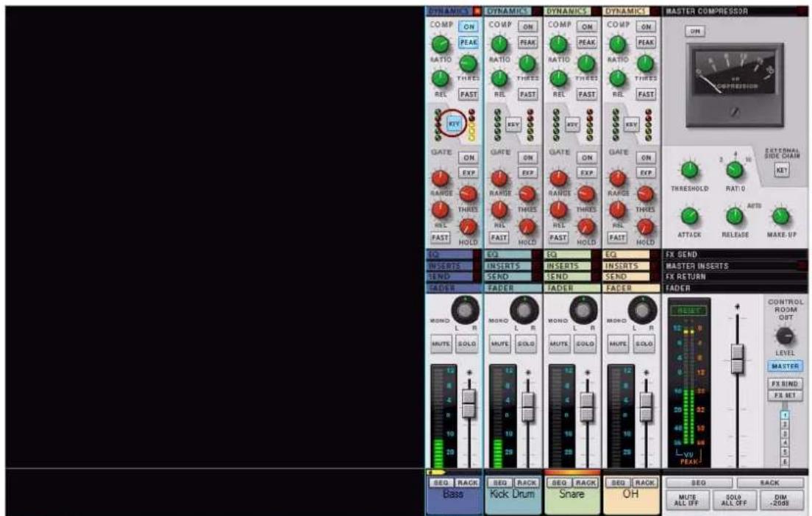Expand the master FX SEND section
Viewport: 812px width, 516px height.
pyautogui.click(x=735, y=255)
